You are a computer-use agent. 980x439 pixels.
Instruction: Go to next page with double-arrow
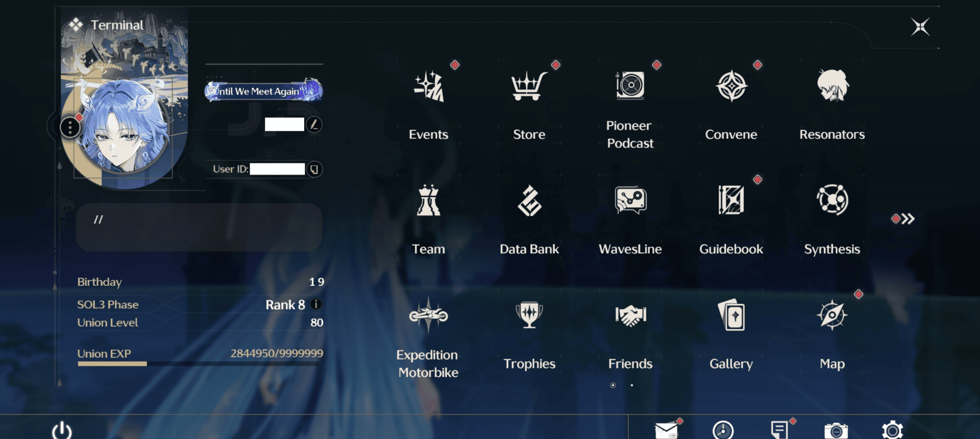click(x=907, y=219)
